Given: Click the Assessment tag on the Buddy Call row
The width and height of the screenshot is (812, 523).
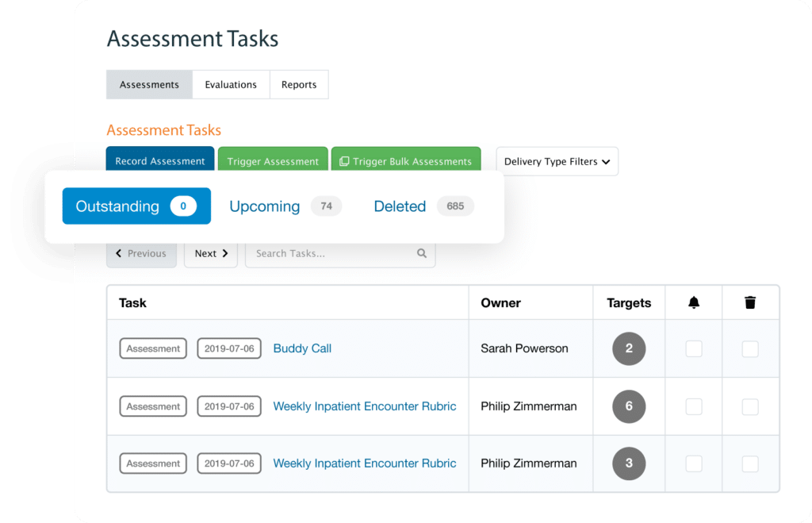Looking at the screenshot, I should tap(153, 348).
